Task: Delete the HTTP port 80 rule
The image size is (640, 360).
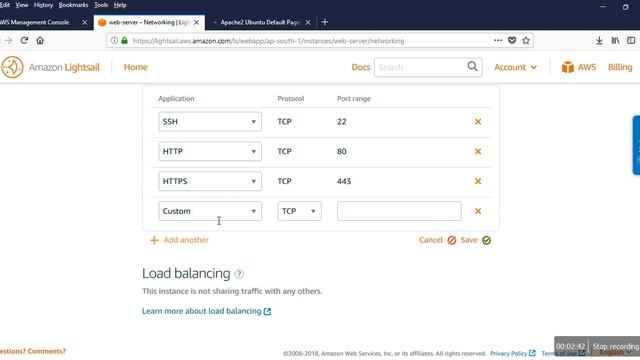Action: (478, 151)
